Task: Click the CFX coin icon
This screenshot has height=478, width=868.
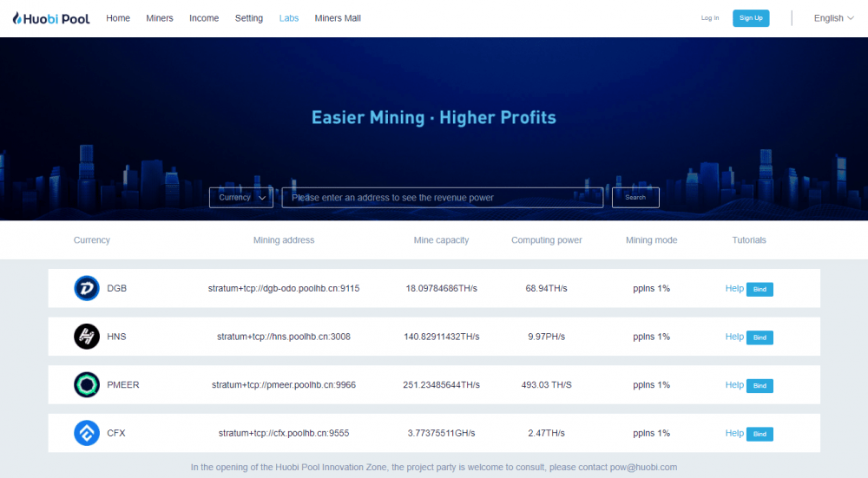Action: click(x=87, y=433)
